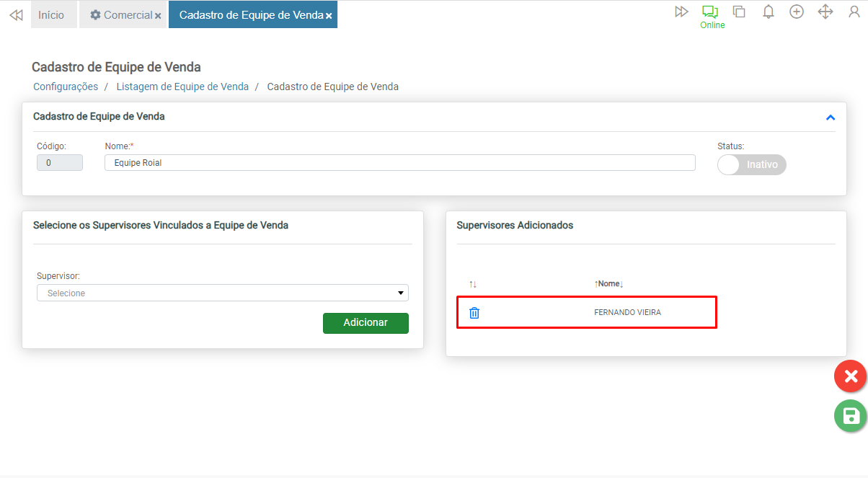The height and width of the screenshot is (478, 868).
Task: Click the Nome input field
Action: tap(399, 163)
